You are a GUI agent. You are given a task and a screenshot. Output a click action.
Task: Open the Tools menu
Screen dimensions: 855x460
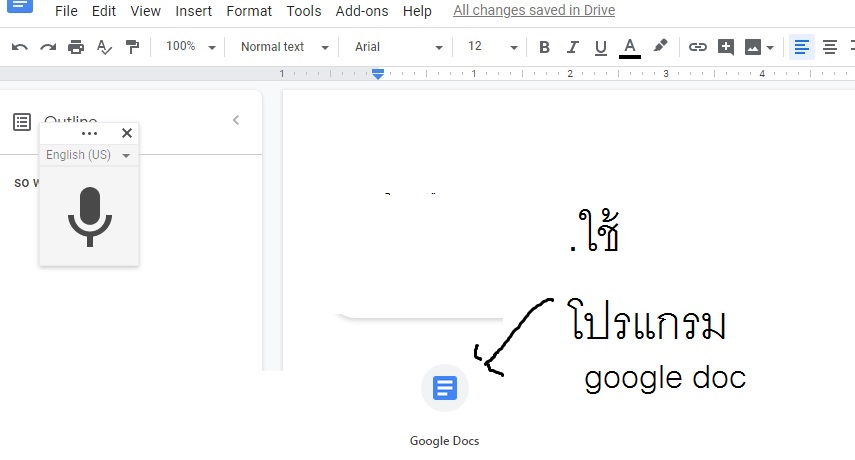click(x=304, y=11)
